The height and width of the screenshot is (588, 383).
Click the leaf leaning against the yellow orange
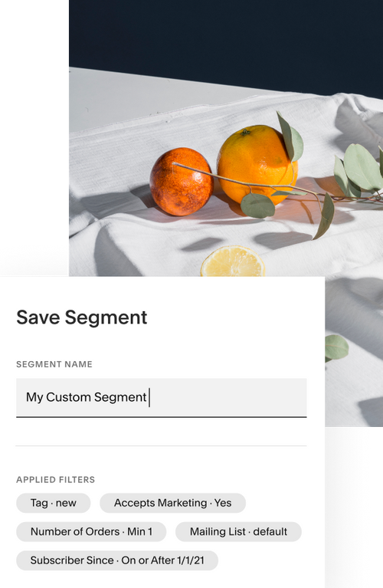click(290, 138)
